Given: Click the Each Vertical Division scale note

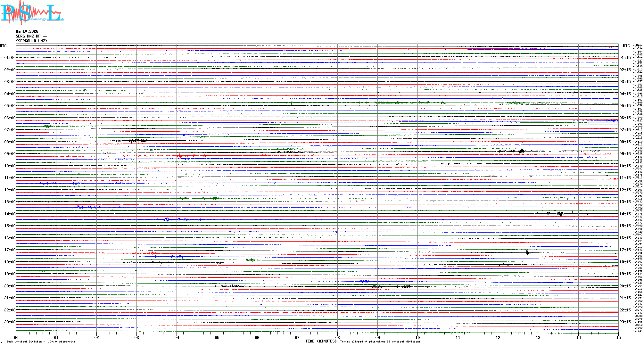Looking at the screenshot, I should coord(41,342).
